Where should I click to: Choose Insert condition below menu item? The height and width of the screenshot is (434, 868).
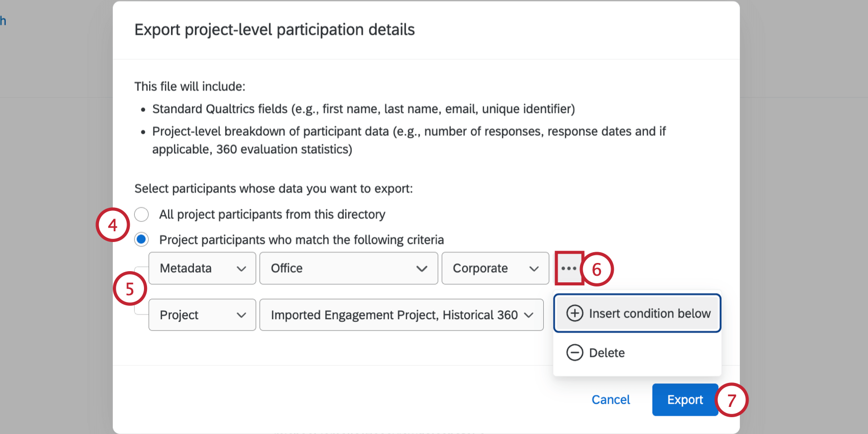click(649, 313)
